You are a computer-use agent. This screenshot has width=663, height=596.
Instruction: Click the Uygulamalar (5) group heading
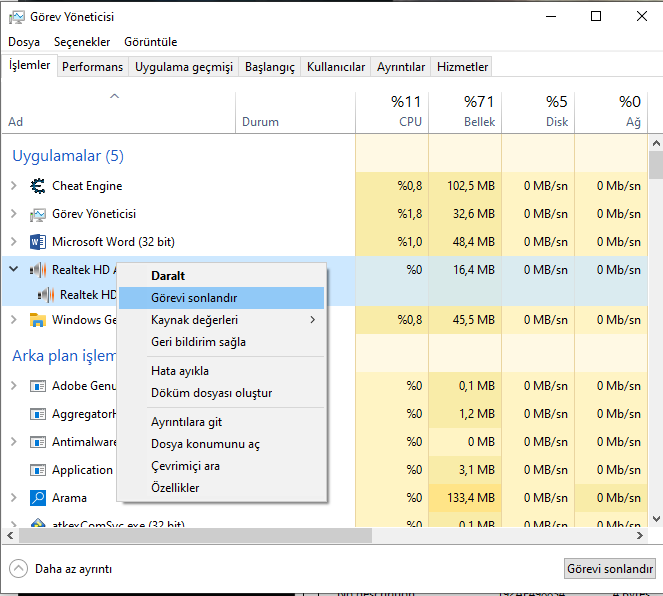pos(68,156)
